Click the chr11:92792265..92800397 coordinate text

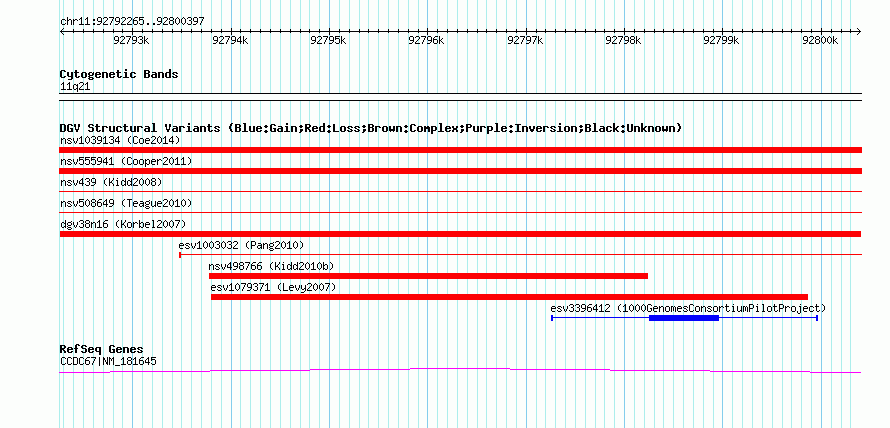click(132, 21)
